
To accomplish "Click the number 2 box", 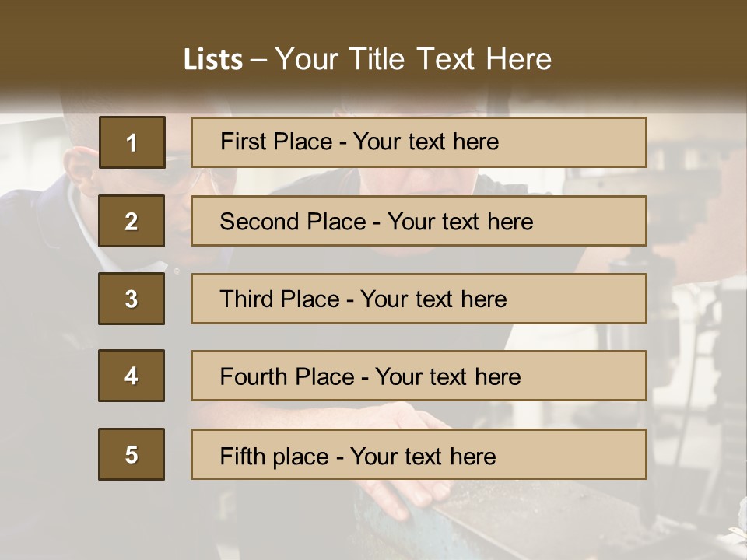I will point(132,221).
